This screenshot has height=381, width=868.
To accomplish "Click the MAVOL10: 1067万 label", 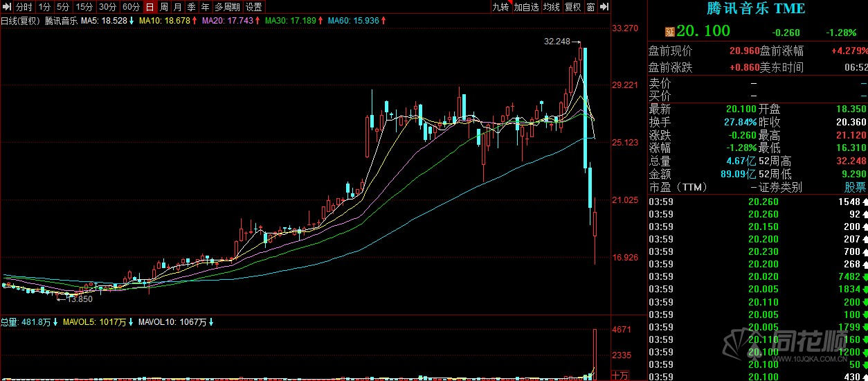I will click(172, 322).
